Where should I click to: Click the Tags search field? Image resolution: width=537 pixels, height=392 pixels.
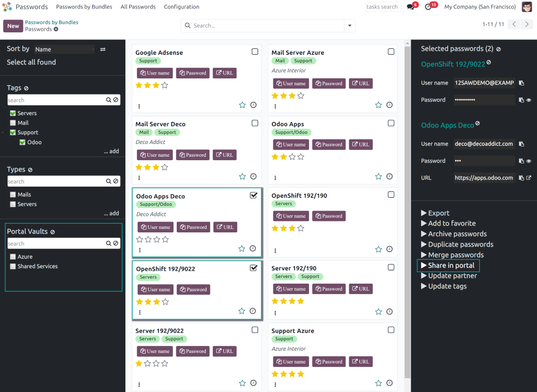(x=56, y=100)
